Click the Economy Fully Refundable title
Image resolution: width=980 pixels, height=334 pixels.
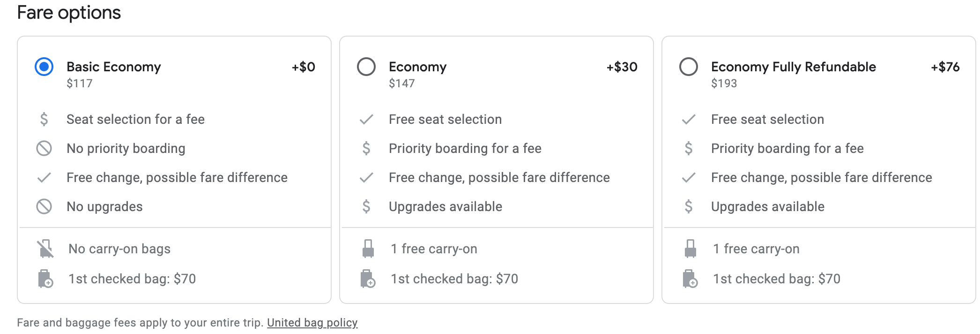[x=793, y=67]
